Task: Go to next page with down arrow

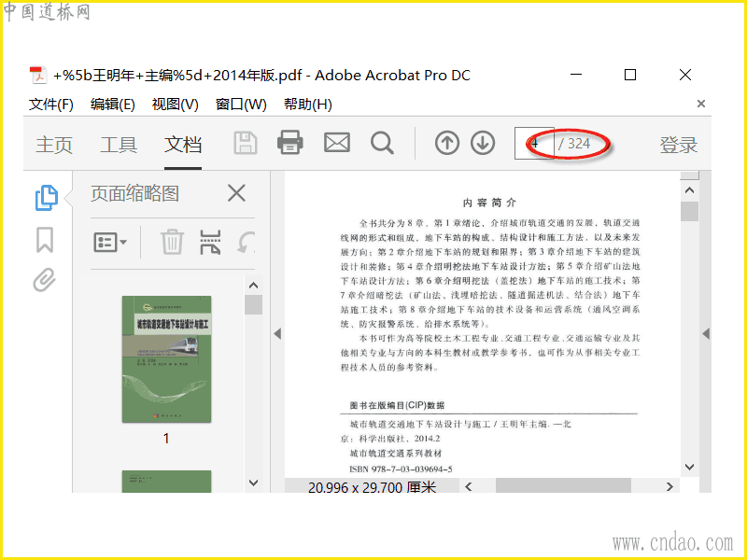Action: click(x=483, y=143)
